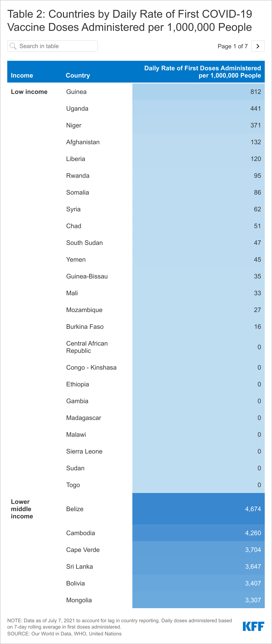Select the Uganda country name

click(x=77, y=108)
